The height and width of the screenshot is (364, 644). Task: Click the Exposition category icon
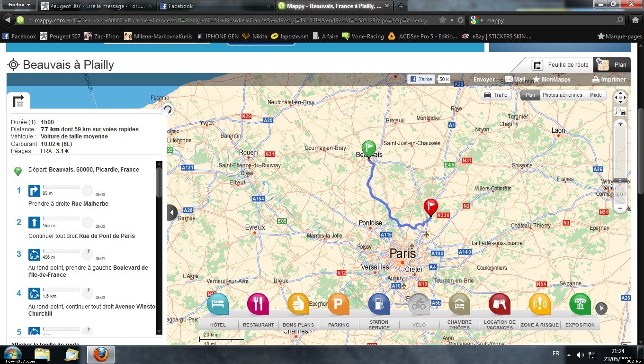(580, 304)
